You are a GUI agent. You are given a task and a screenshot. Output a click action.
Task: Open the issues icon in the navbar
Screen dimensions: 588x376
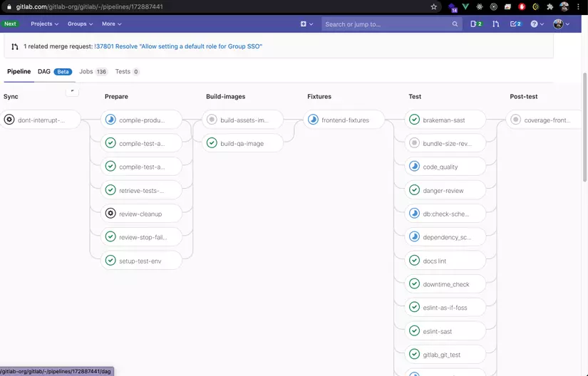click(x=476, y=24)
